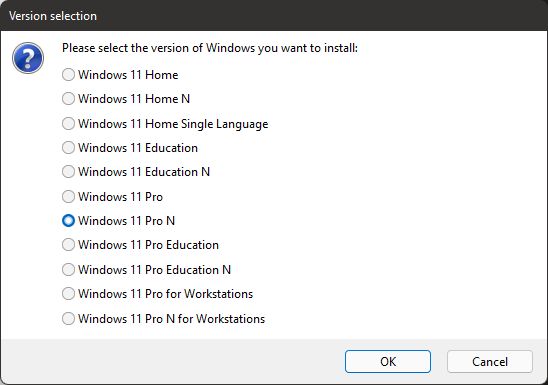The width and height of the screenshot is (548, 385).
Task: Click the Windows 11 Home label text
Action: pyautogui.click(x=128, y=75)
